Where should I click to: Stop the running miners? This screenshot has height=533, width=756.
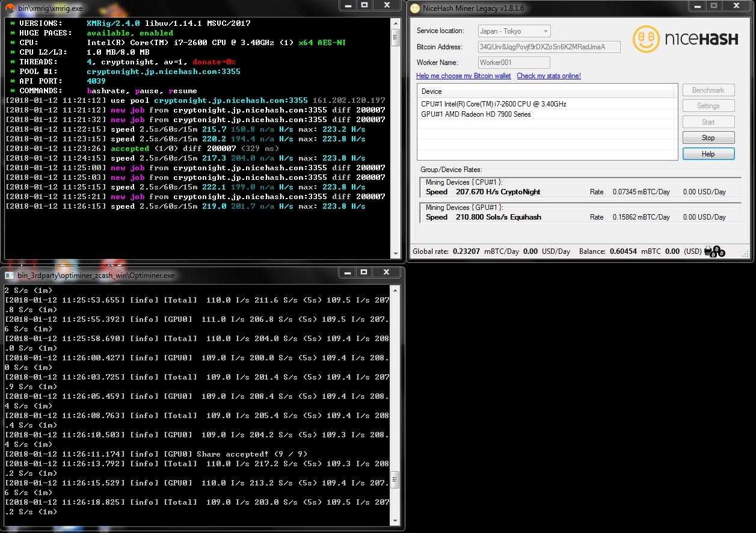point(708,137)
